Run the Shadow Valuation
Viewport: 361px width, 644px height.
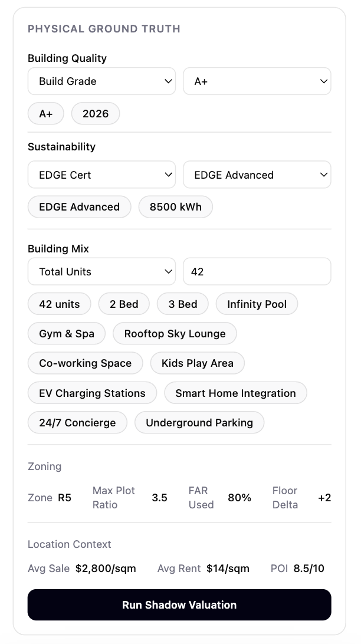(x=179, y=605)
